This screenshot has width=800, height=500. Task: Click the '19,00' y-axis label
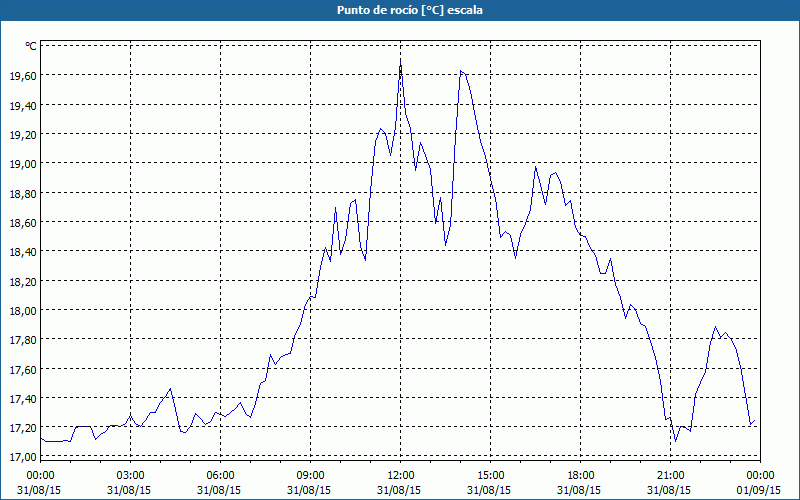23,164
